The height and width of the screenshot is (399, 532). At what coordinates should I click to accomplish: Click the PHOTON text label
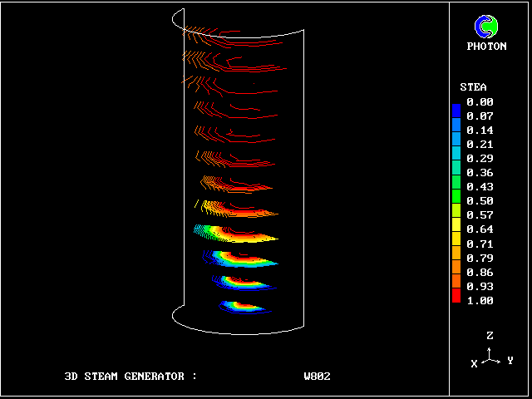pos(486,47)
